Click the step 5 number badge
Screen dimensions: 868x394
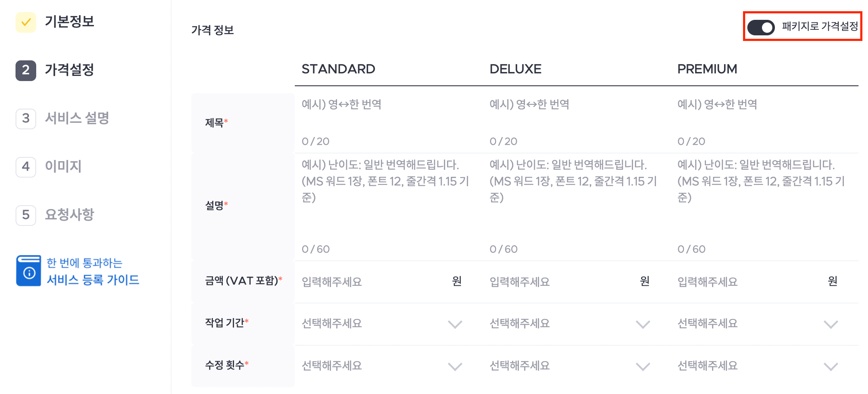26,215
